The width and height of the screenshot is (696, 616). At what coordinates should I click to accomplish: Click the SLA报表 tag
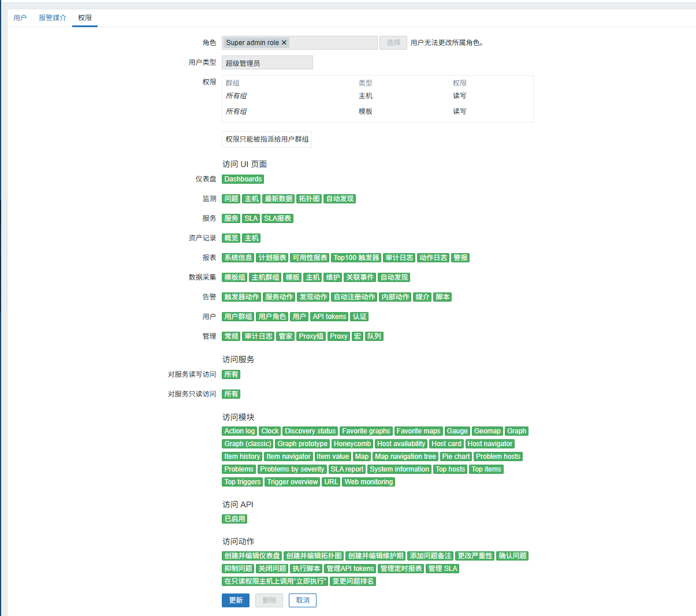[277, 218]
